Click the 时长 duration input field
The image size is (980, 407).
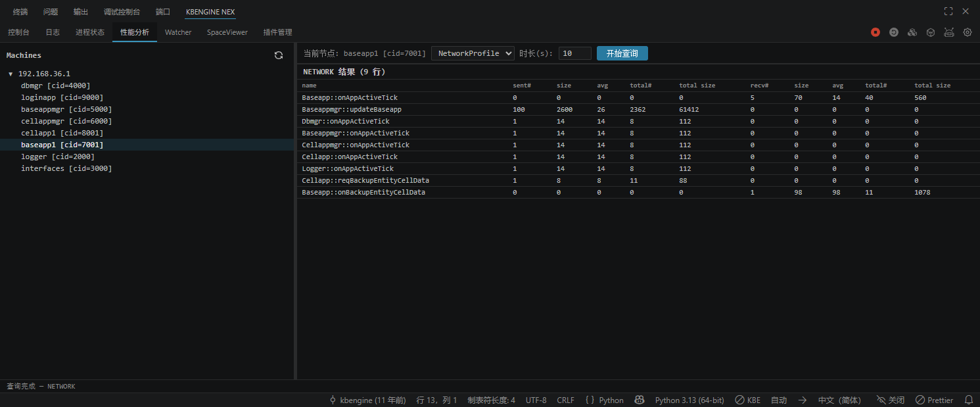(575, 53)
